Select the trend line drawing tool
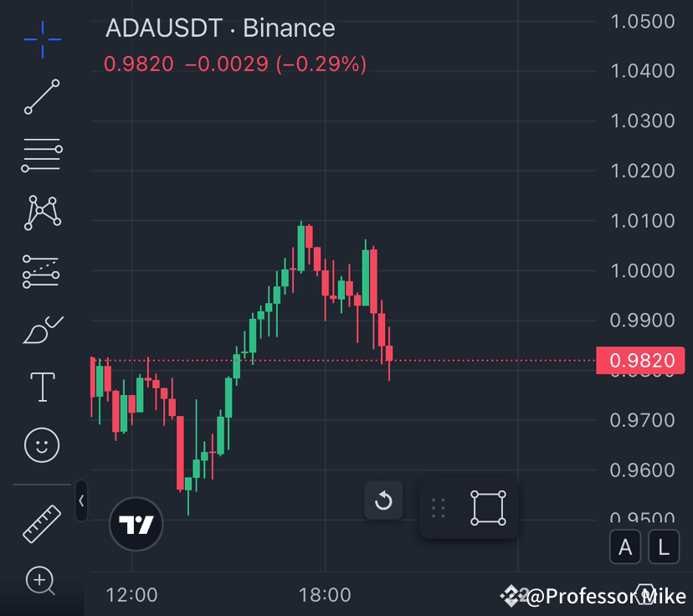Screen dimensions: 693x616 41,97
